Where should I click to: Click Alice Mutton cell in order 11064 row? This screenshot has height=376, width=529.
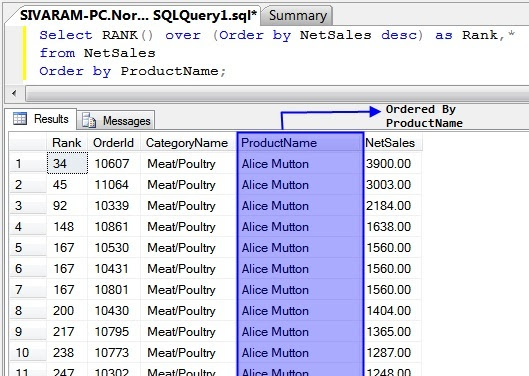[x=300, y=185]
